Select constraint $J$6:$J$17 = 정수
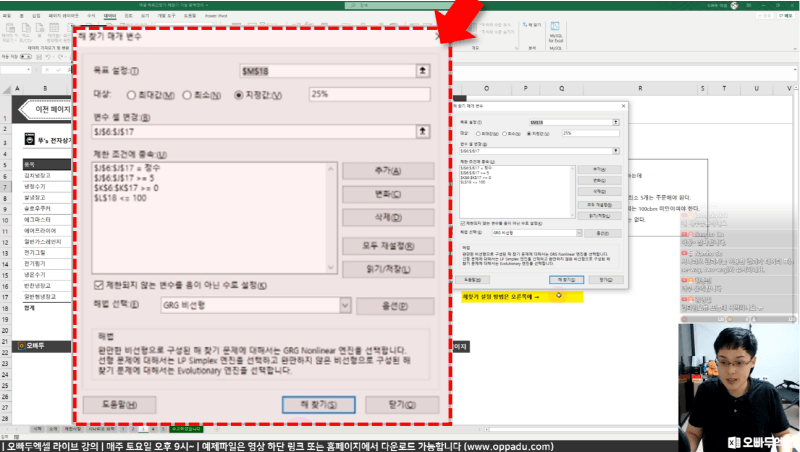 (x=127, y=168)
